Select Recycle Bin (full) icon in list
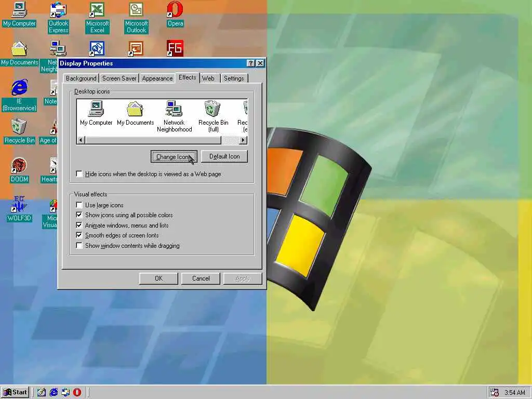 click(x=213, y=117)
